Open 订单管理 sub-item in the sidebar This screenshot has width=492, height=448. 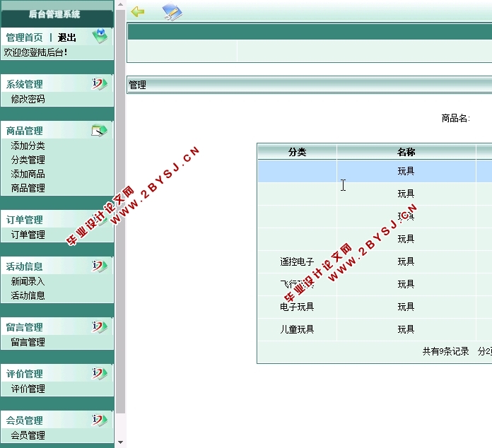[28, 235]
